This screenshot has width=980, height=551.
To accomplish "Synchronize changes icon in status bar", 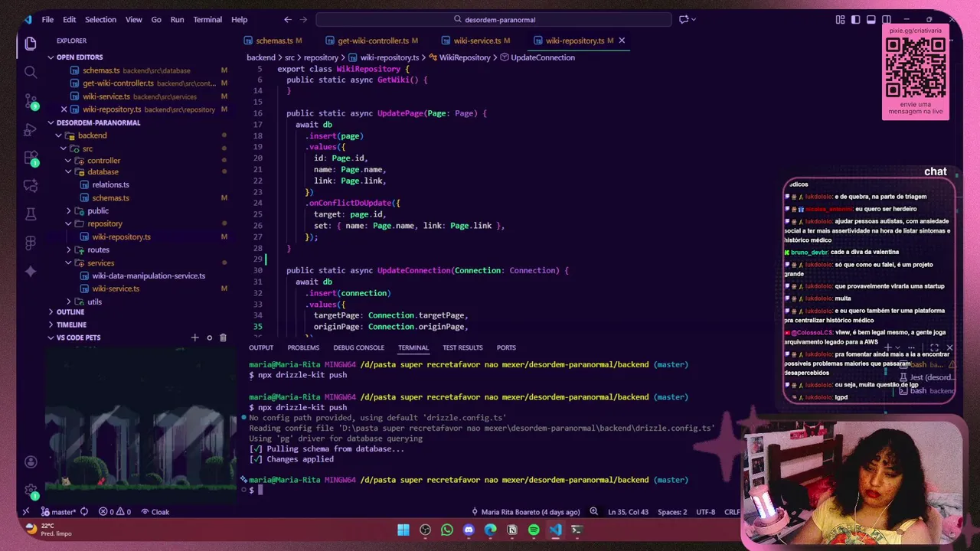I will pos(84,512).
